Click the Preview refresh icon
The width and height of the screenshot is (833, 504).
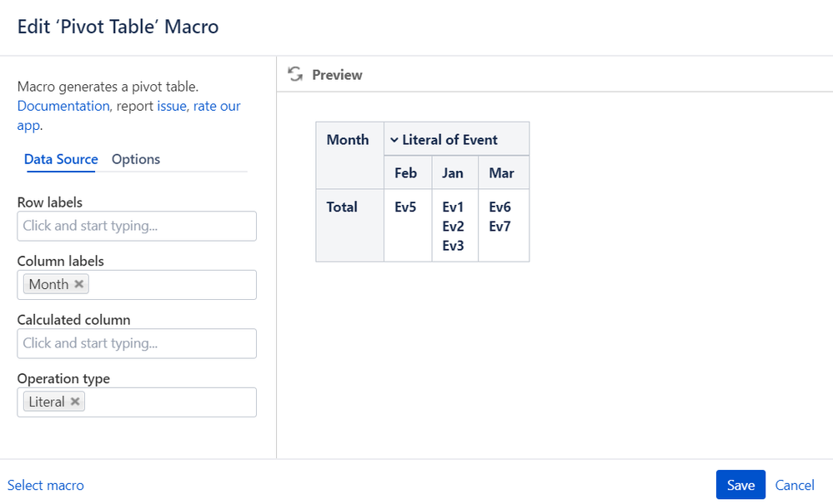click(x=295, y=74)
